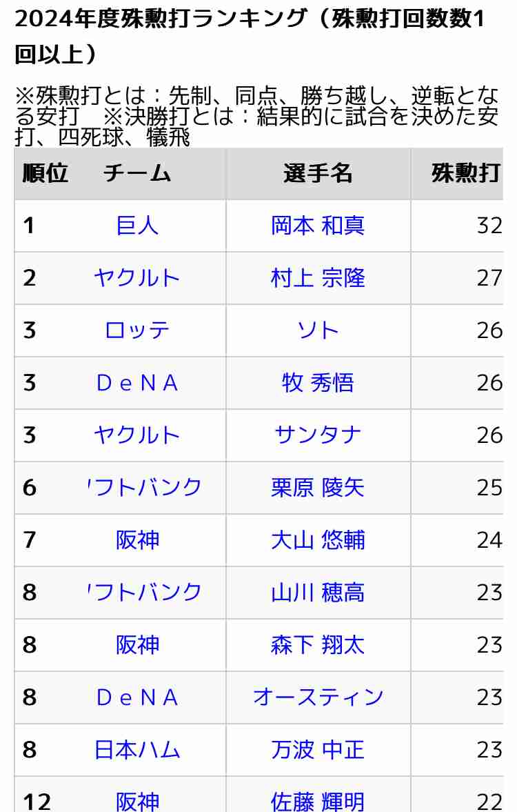Click 牧 秀悟 player name
517x812 pixels.
click(x=318, y=383)
